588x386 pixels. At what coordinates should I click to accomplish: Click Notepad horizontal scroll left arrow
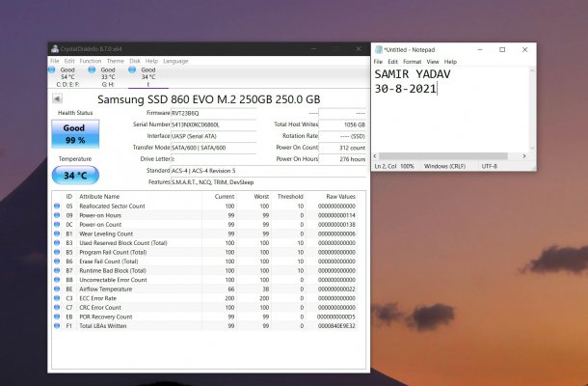(x=375, y=155)
